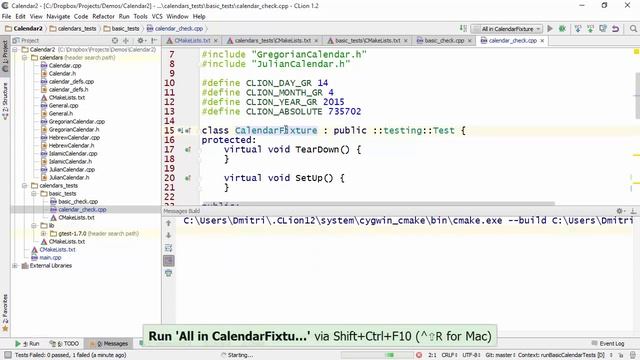Click the filter icon at bottom of Messages sidebar
The width and height of the screenshot is (640, 360).
tap(169, 273)
